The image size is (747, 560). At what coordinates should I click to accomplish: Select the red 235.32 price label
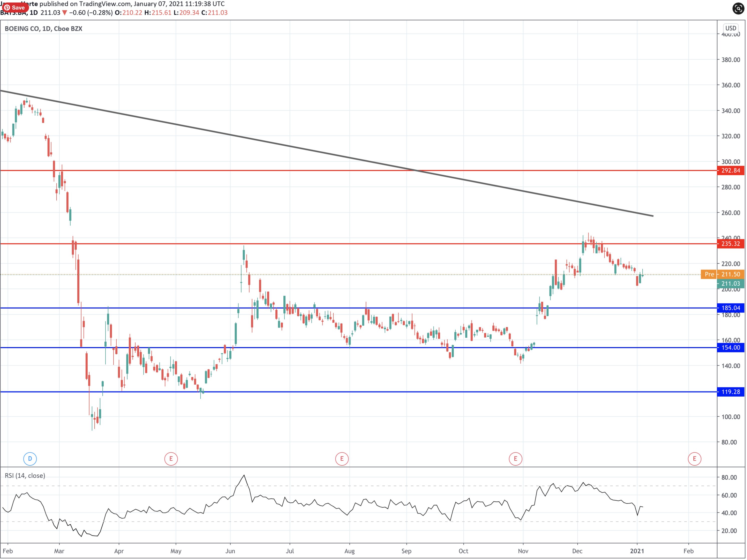730,244
